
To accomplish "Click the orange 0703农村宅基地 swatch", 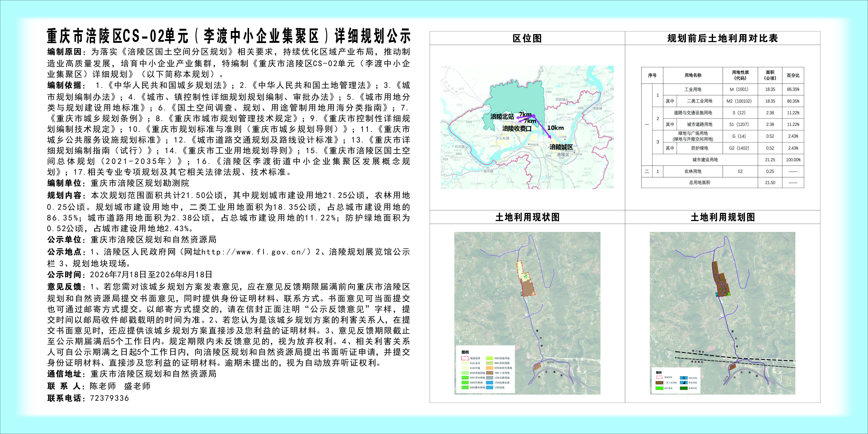I will 490,368.
